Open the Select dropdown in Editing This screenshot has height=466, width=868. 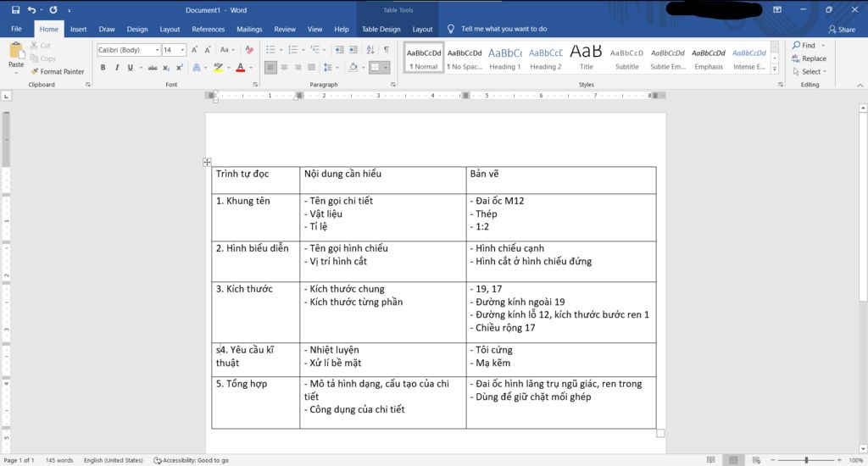810,71
